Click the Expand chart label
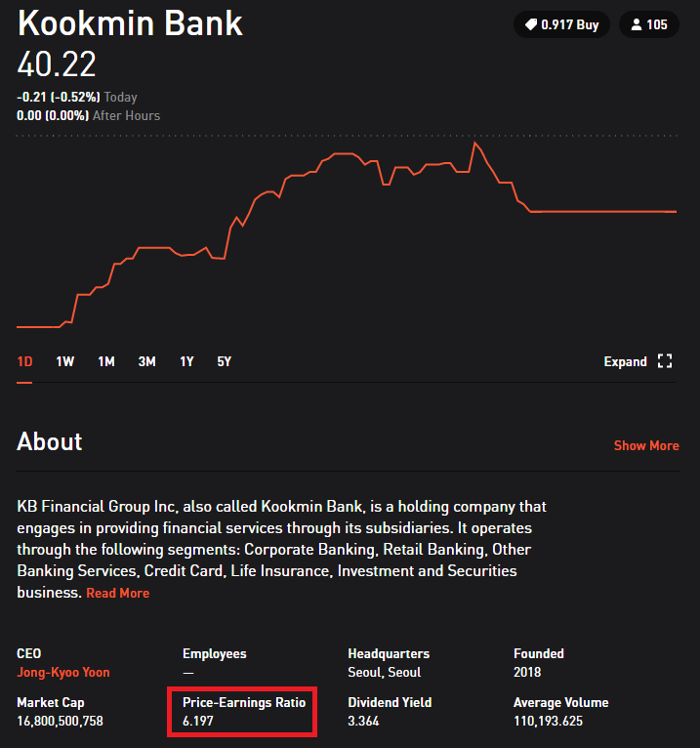Viewport: 700px width, 748px height. tap(625, 361)
